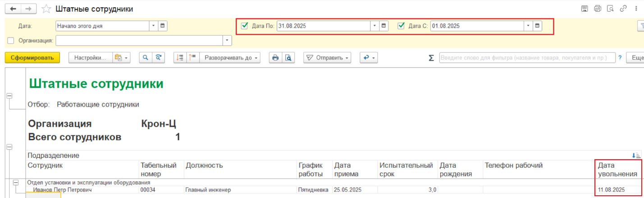Open calendar picker for Дата По field

tap(384, 26)
